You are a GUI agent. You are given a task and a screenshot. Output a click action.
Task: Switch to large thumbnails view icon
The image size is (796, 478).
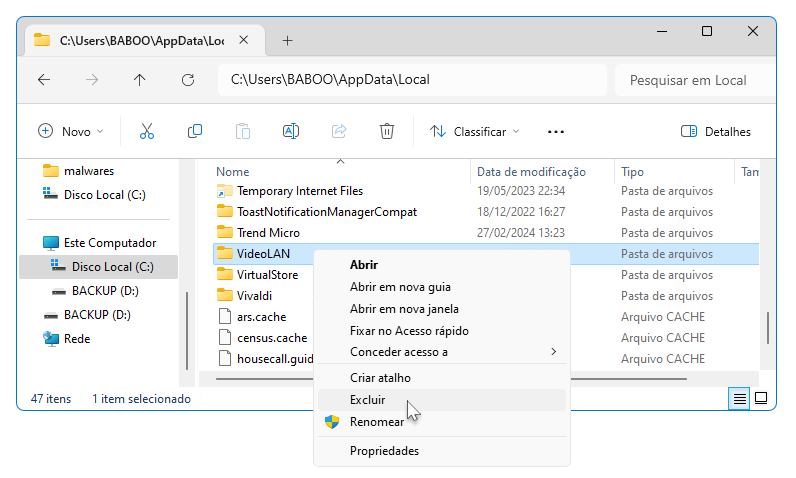pos(761,399)
